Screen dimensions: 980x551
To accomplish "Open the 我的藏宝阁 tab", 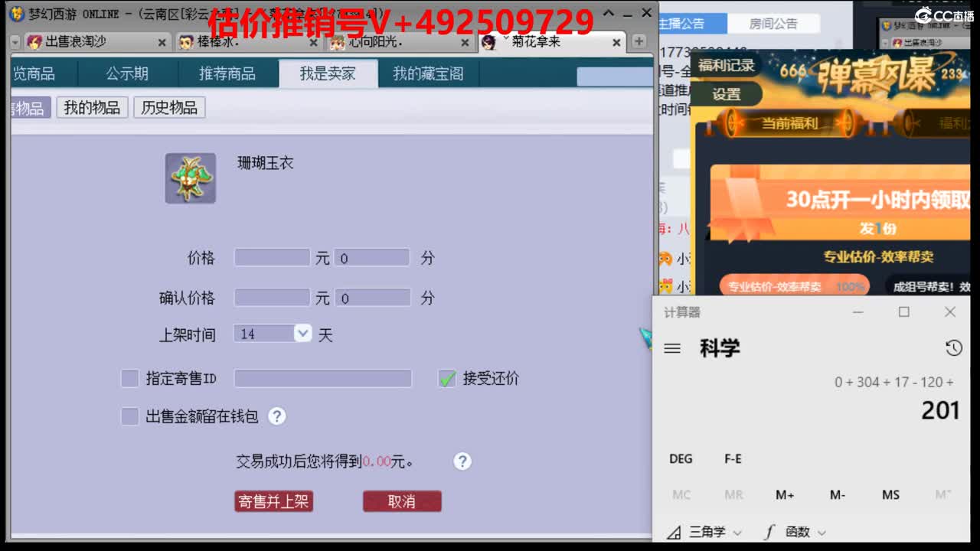I will [x=428, y=73].
